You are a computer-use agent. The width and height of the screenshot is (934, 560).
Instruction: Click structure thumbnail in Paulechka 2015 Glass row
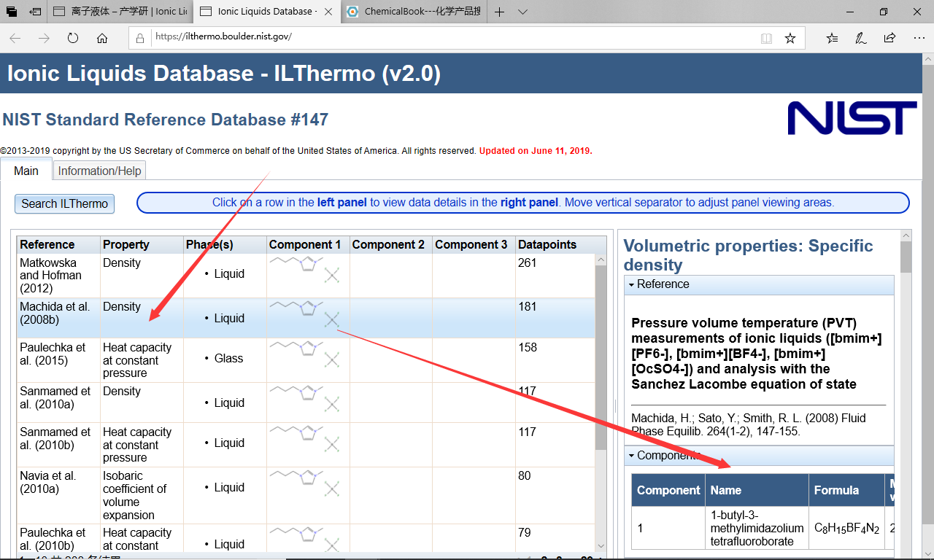(x=306, y=354)
